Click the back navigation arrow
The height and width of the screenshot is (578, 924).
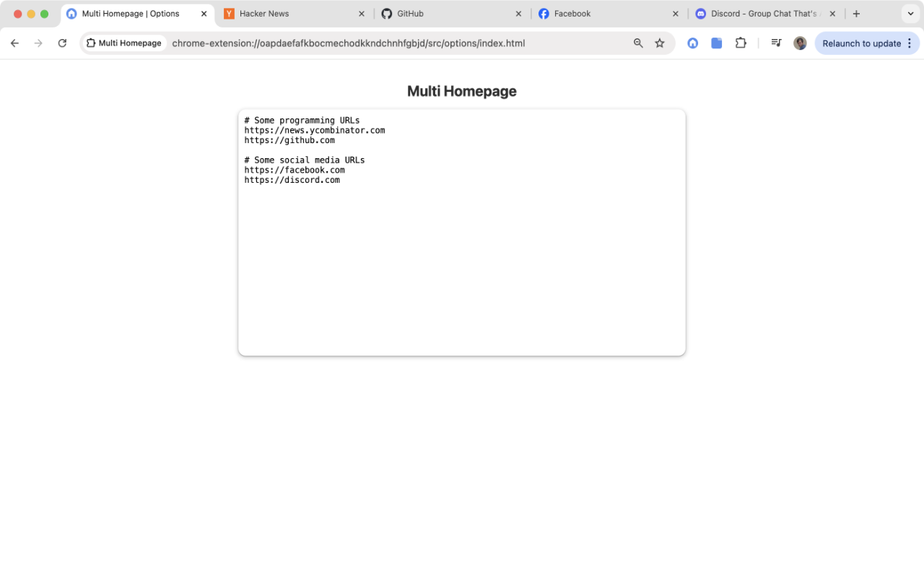(x=14, y=43)
